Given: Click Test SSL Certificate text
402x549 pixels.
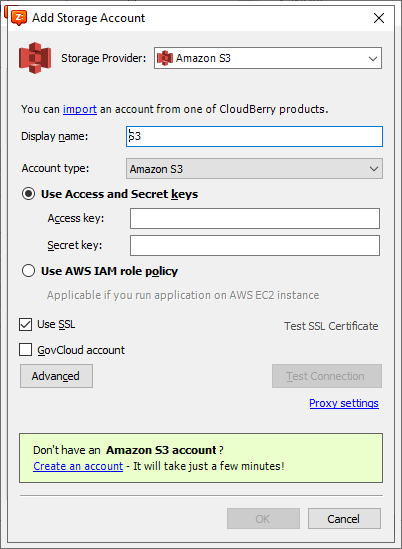Looking at the screenshot, I should [x=331, y=326].
